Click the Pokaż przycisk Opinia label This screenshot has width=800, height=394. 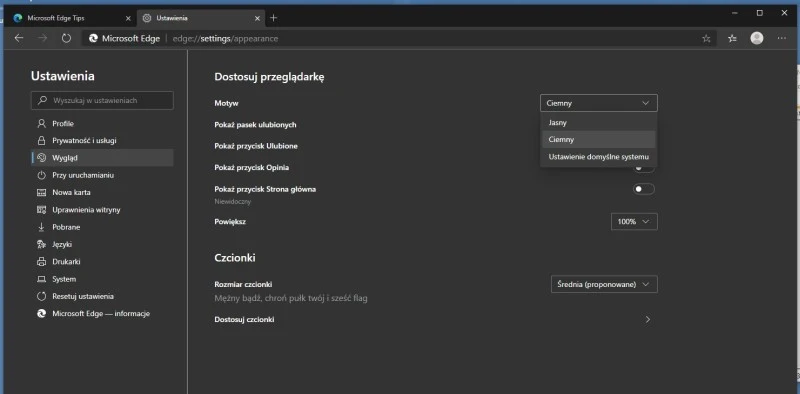(x=252, y=167)
